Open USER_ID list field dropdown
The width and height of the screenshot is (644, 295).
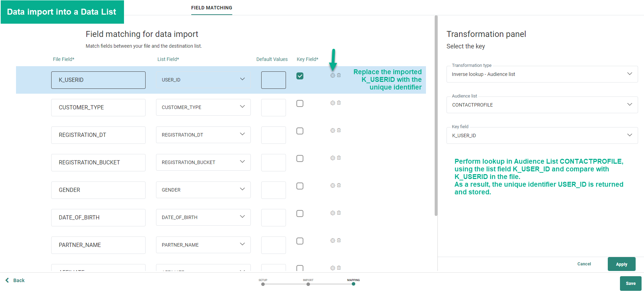(203, 80)
